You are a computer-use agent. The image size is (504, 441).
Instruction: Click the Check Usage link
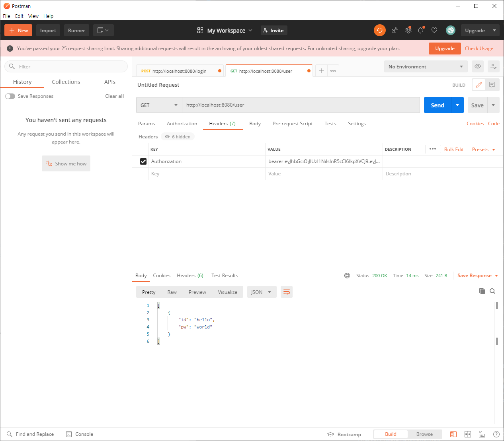(x=479, y=48)
